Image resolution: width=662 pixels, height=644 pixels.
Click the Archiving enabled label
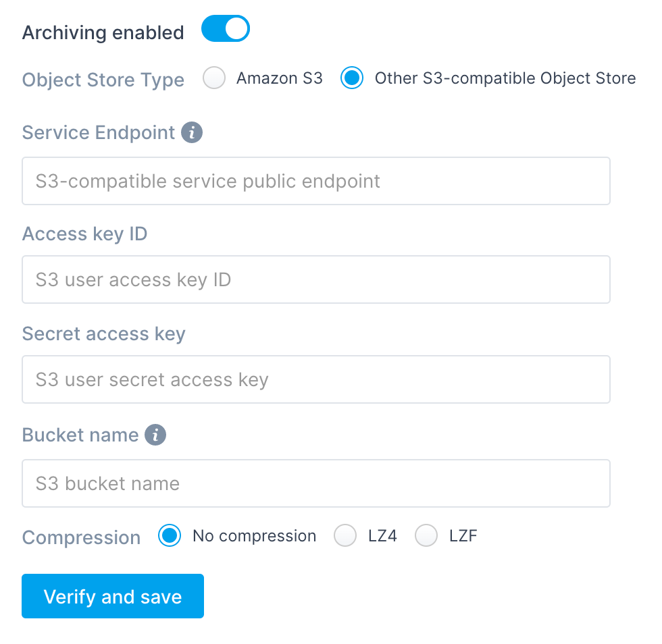(103, 33)
